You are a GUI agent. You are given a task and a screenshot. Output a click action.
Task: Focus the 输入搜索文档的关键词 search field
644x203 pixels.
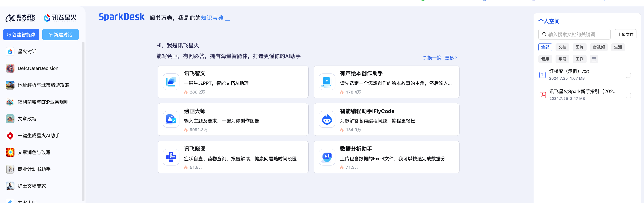pyautogui.click(x=574, y=34)
